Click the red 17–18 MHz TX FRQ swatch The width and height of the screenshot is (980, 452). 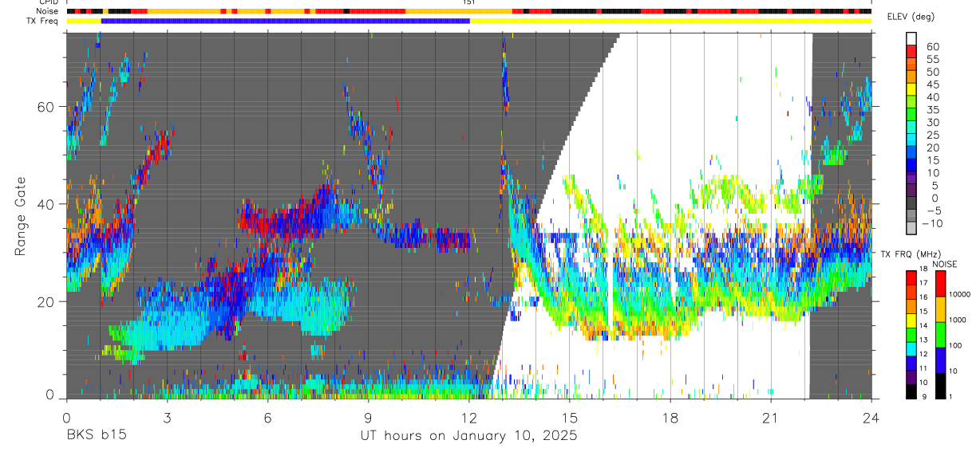[x=911, y=277]
